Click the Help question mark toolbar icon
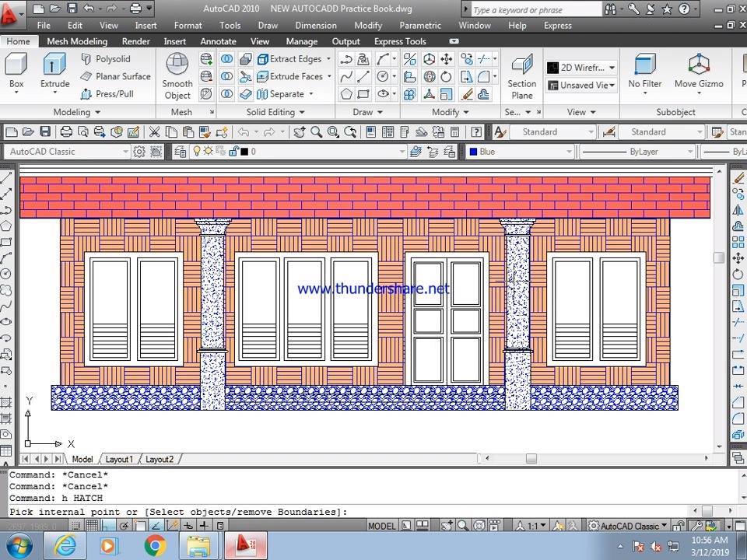Image resolution: width=747 pixels, height=560 pixels. 476,131
